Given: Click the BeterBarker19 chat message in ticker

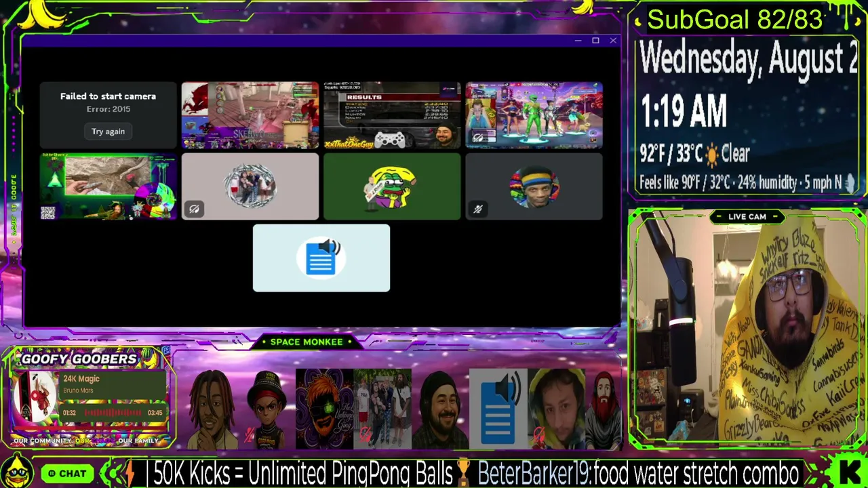Looking at the screenshot, I should point(638,472).
